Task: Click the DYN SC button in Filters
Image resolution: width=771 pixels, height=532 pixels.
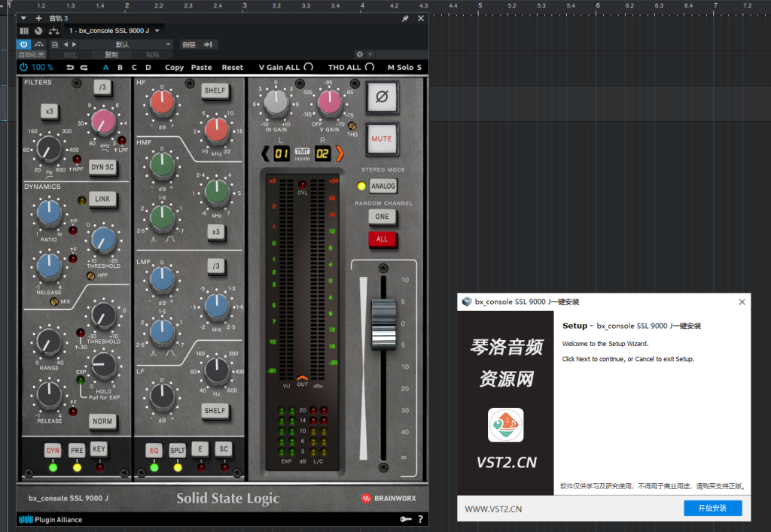Action: 103,167
